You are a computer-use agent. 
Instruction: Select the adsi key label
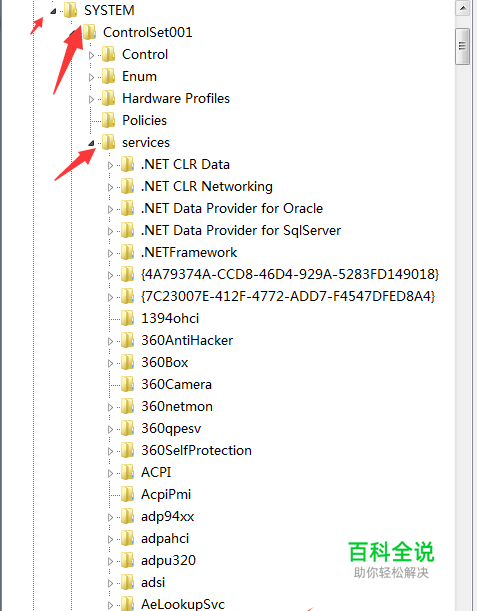tap(153, 582)
